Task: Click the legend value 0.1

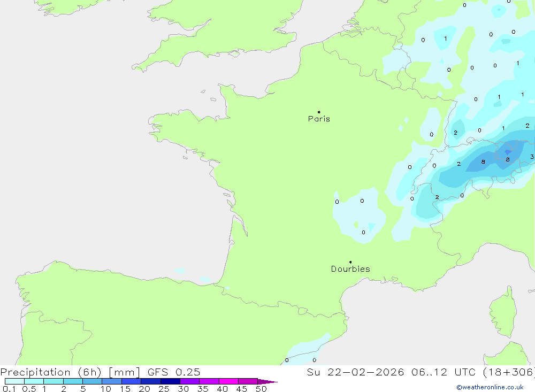Action: tap(9, 389)
